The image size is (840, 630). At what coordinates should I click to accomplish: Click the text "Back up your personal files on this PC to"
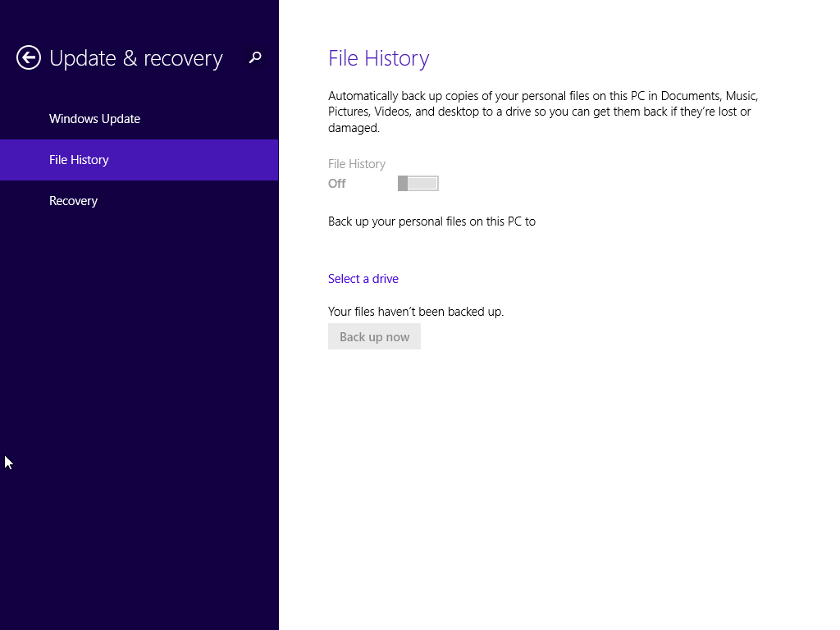pyautogui.click(x=431, y=221)
